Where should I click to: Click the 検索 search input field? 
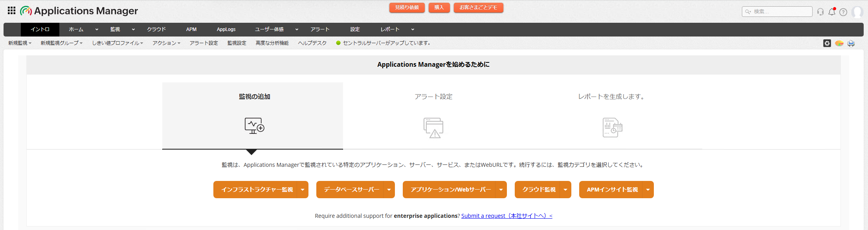pyautogui.click(x=777, y=12)
